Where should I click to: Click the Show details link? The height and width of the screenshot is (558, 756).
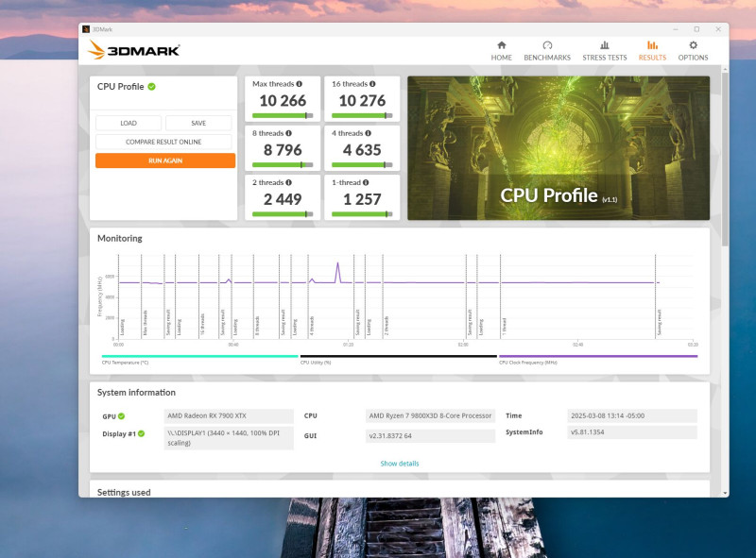coord(400,464)
